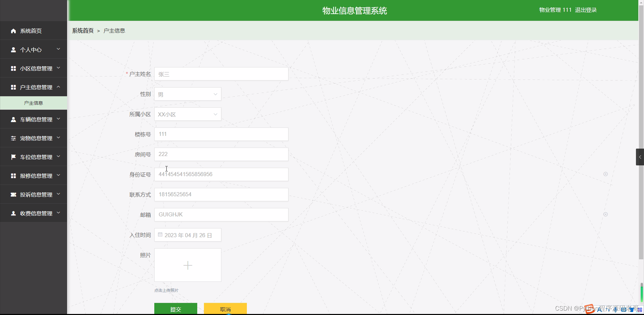Click the 投诉信息管理 sidebar icon

(x=13, y=194)
